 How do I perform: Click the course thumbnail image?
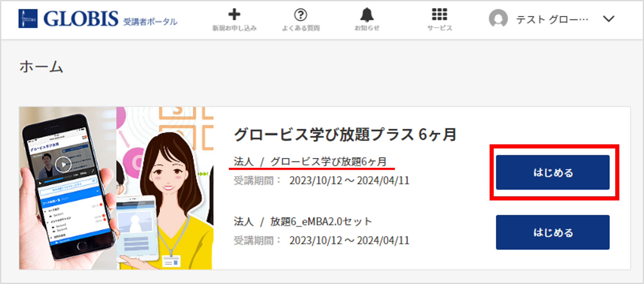pos(116,188)
